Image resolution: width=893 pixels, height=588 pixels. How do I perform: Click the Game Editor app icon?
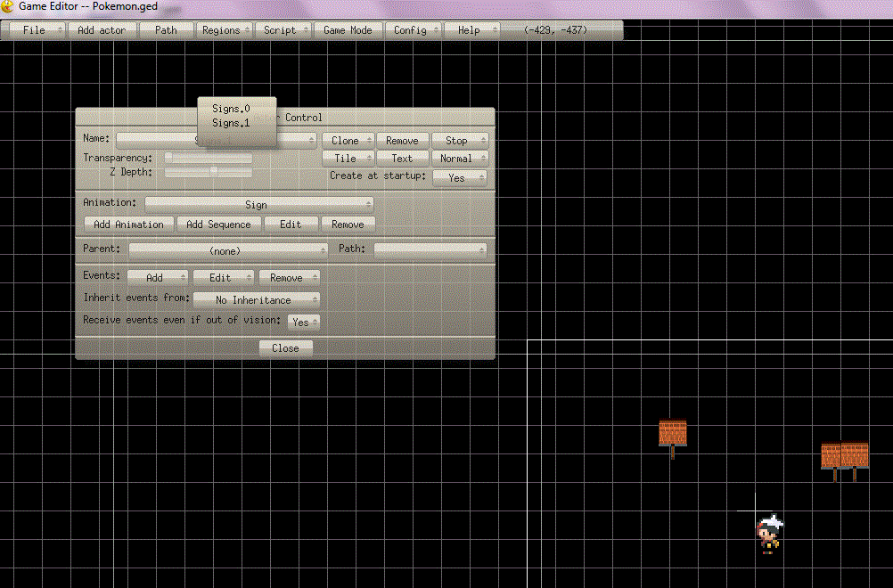click(x=7, y=7)
